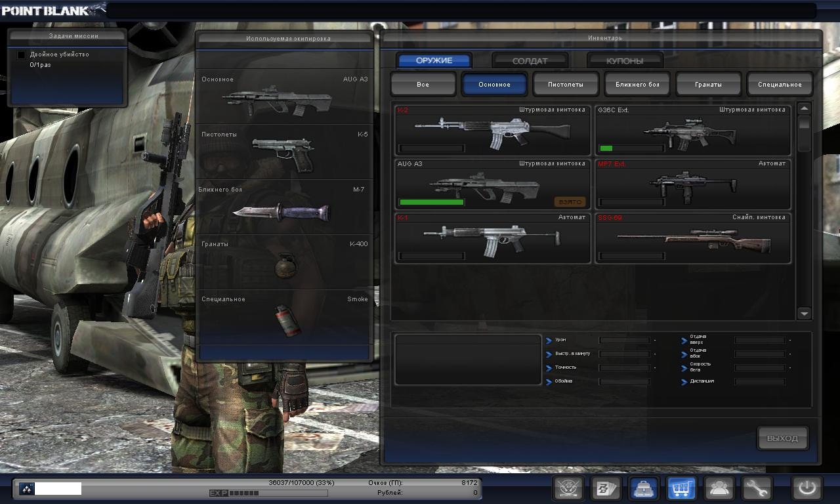The height and width of the screenshot is (504, 840).
Task: Show Гранаты weapon category
Action: (x=708, y=85)
